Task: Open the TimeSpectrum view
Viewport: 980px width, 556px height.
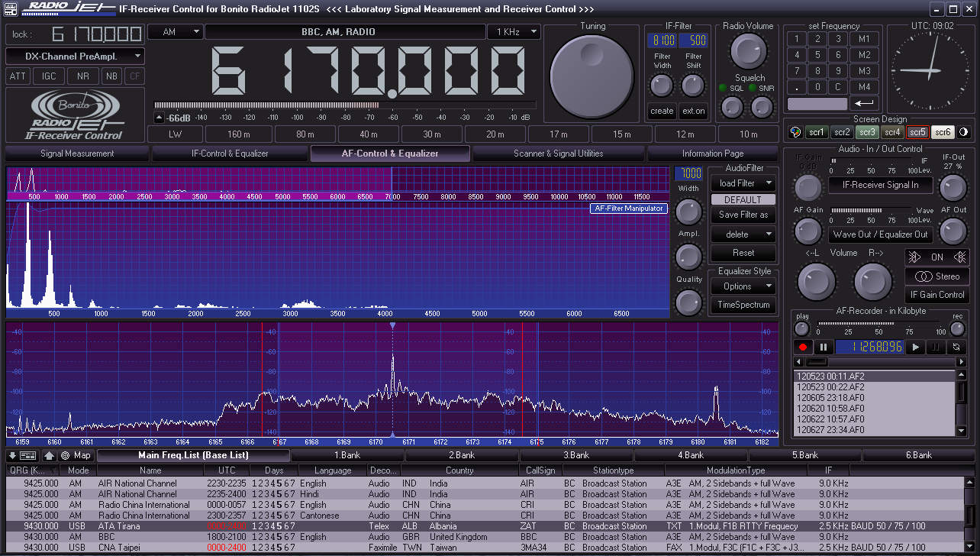Action: pyautogui.click(x=743, y=305)
